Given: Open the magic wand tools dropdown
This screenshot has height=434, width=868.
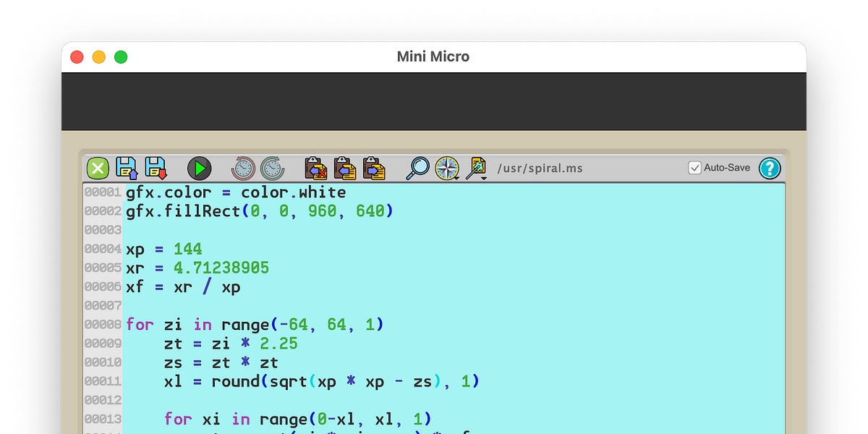Looking at the screenshot, I should [477, 168].
